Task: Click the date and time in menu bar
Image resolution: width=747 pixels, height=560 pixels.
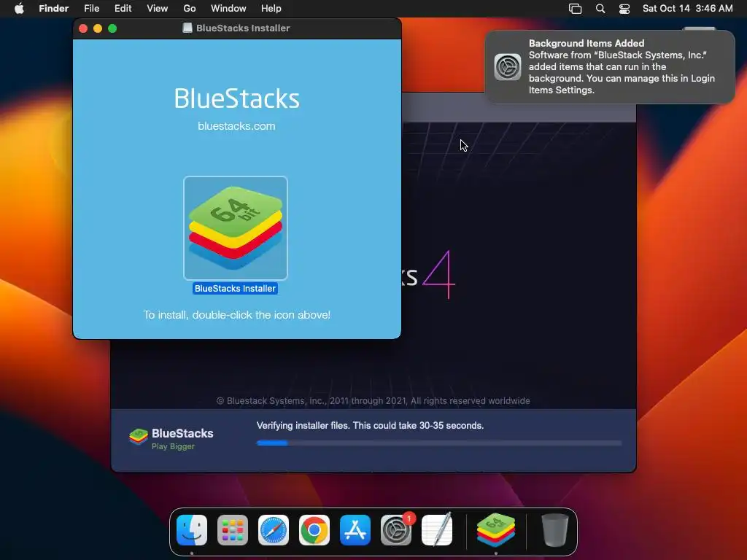Action: 687,9
